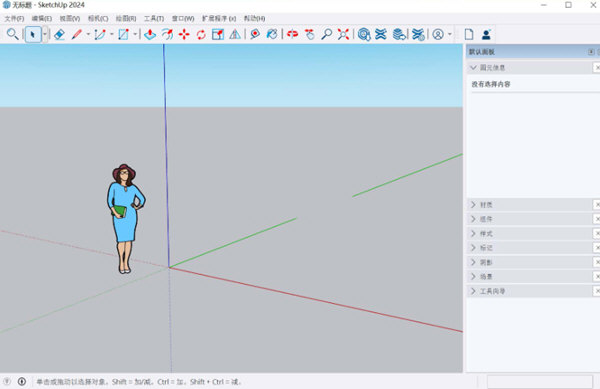
Task: Select the Eraser tool
Action: click(x=59, y=34)
